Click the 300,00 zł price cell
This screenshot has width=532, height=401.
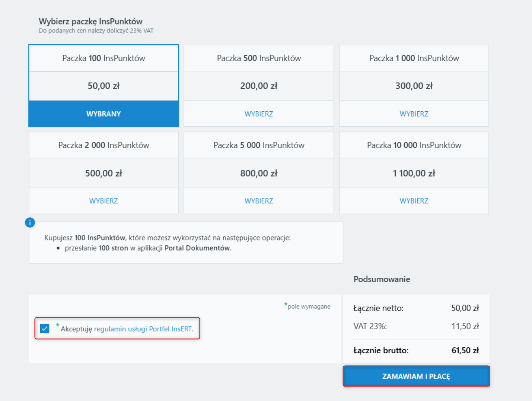tap(414, 86)
